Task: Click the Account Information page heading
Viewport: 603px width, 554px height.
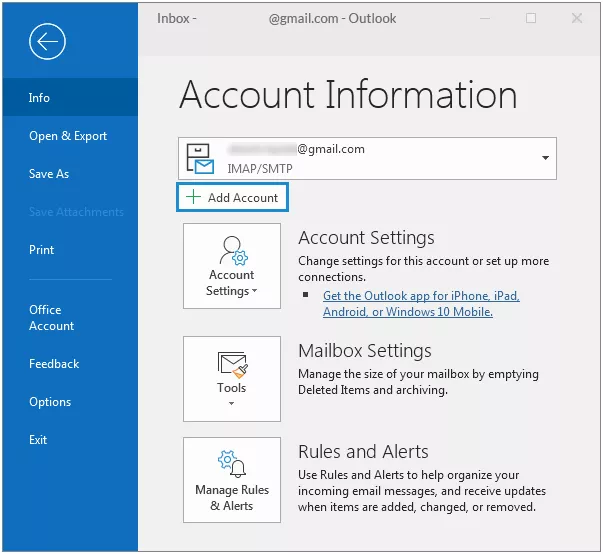Action: tap(348, 95)
